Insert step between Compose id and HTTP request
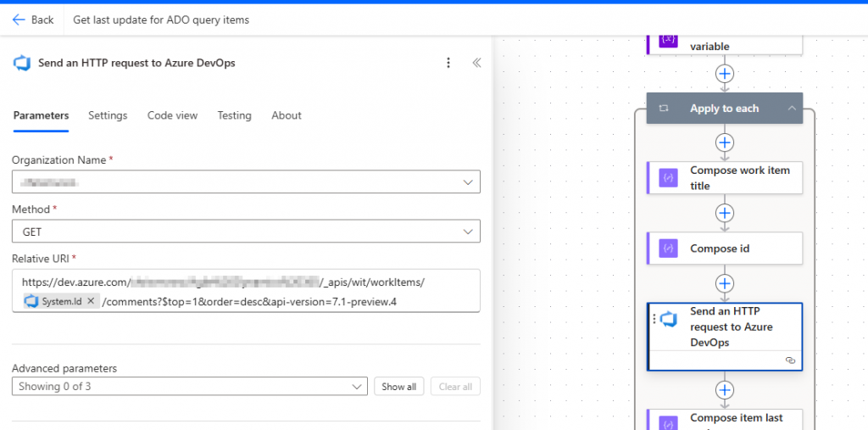868x430 pixels. [724, 283]
